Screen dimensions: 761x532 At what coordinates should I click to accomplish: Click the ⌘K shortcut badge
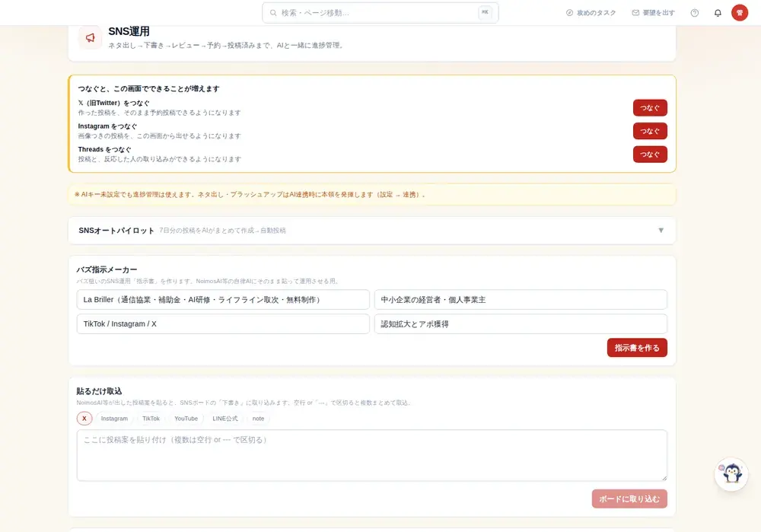coord(485,13)
